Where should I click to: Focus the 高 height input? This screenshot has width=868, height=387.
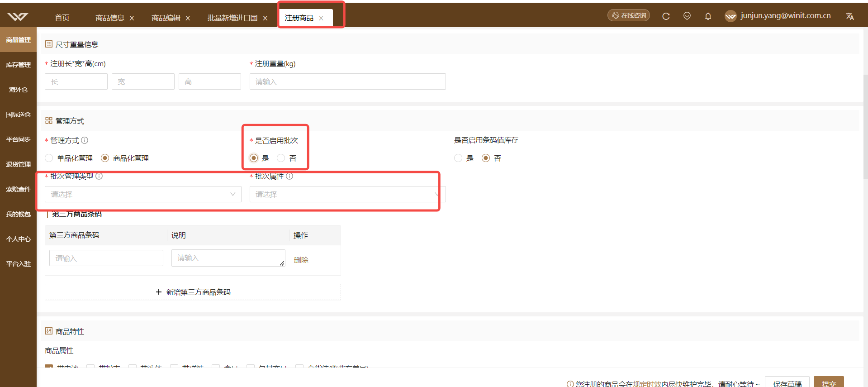click(x=210, y=81)
